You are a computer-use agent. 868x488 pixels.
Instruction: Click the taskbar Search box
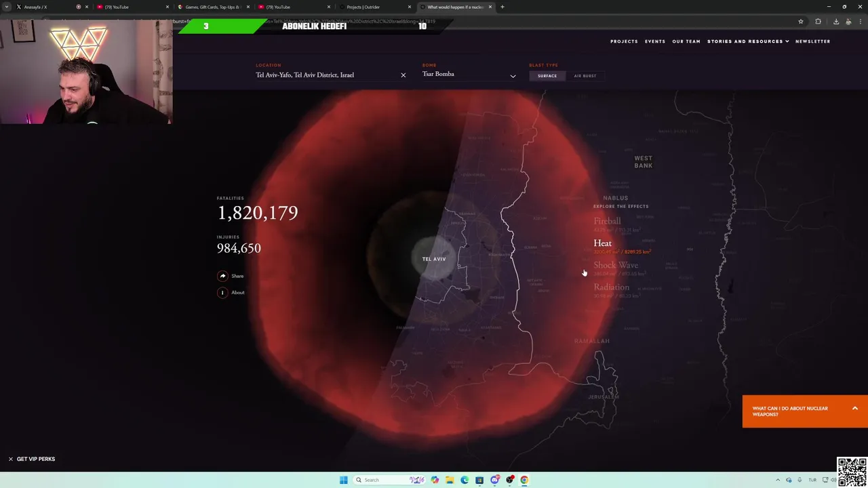click(390, 480)
